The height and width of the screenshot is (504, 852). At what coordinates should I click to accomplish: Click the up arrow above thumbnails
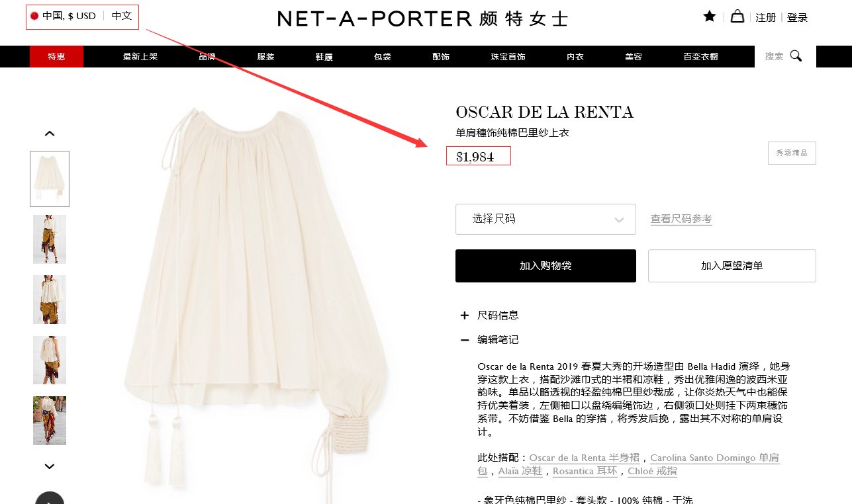(x=49, y=134)
